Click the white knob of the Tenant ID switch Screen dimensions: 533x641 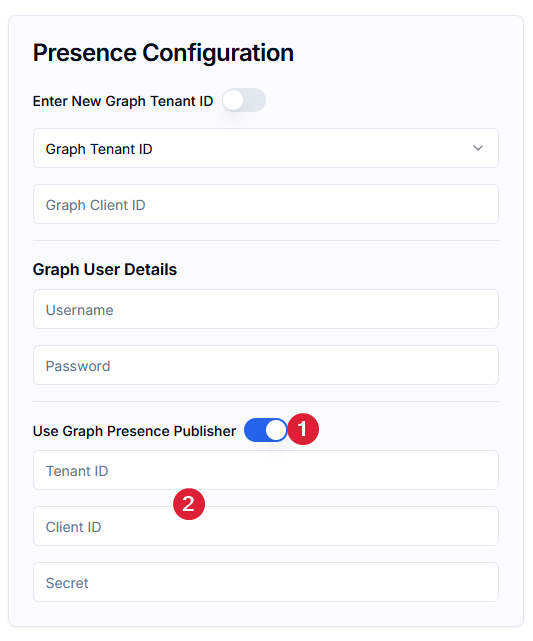233,100
